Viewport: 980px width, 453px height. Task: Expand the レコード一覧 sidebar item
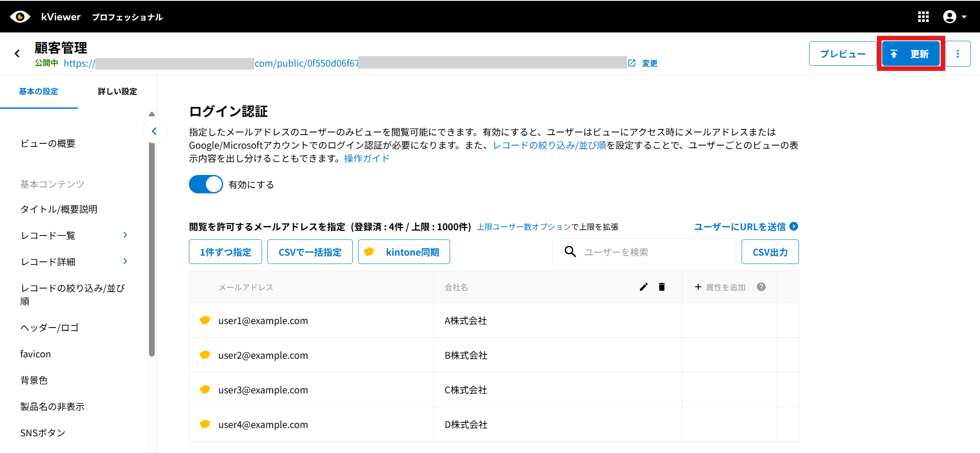pyautogui.click(x=125, y=235)
